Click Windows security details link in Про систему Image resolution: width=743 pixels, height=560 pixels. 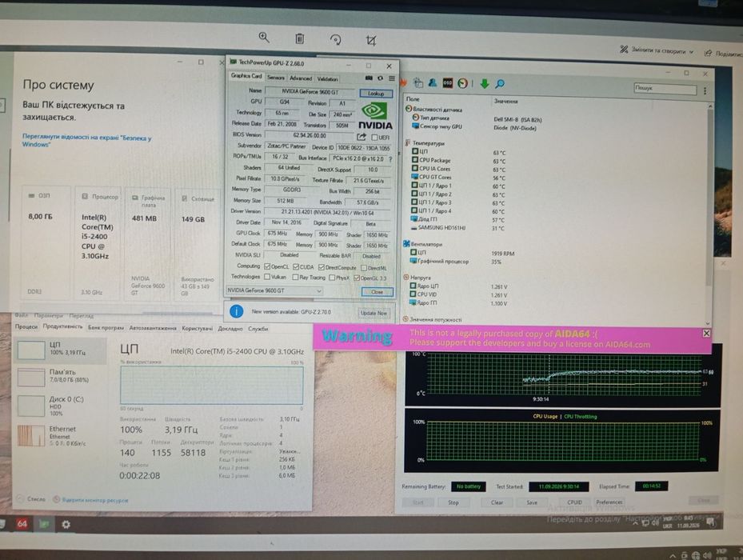tap(86, 140)
